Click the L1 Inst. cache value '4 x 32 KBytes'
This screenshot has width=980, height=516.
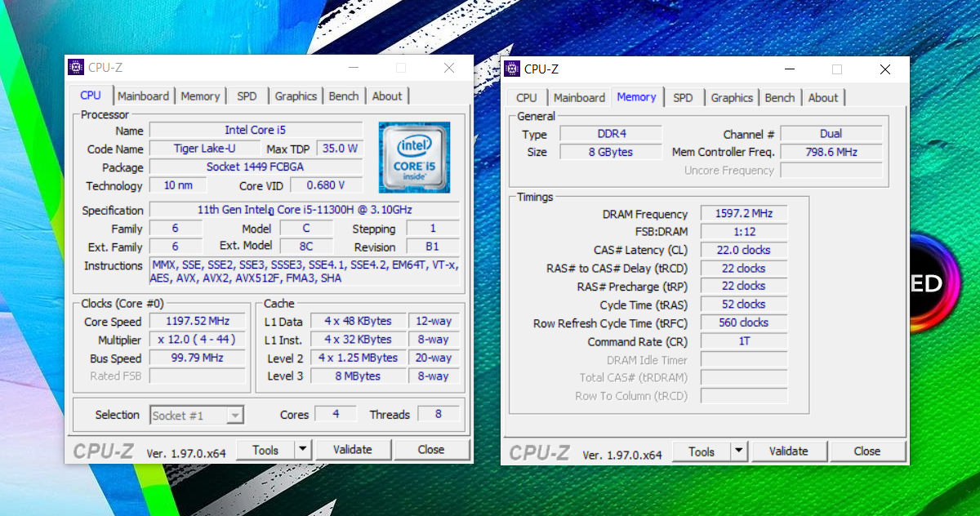point(358,340)
